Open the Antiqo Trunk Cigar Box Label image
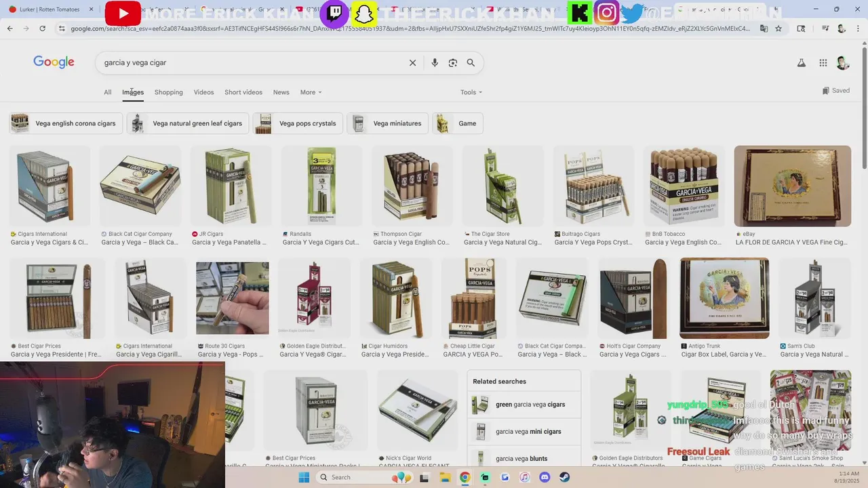Screen dimensions: 868x488 [724, 298]
